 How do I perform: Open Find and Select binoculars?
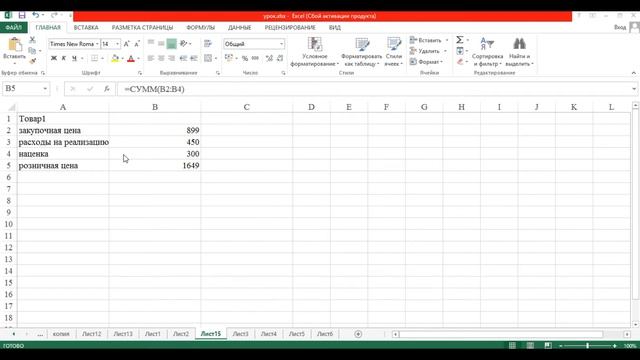point(519,52)
